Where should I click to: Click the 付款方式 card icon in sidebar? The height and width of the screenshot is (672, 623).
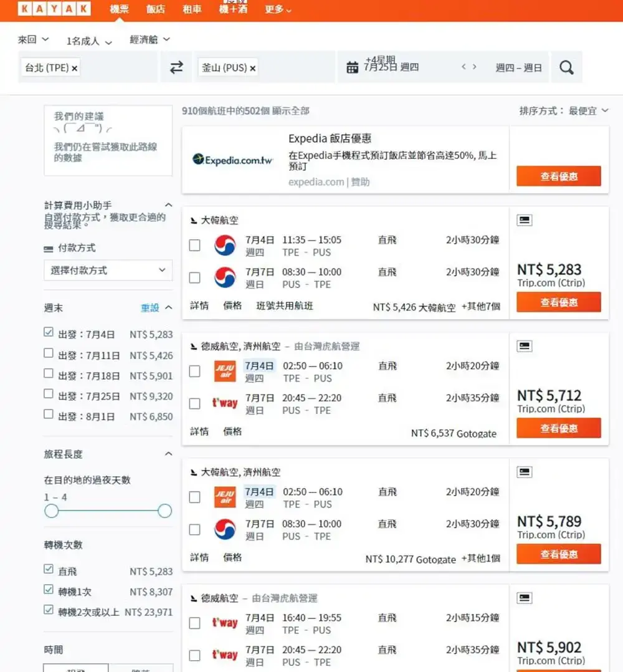(49, 249)
